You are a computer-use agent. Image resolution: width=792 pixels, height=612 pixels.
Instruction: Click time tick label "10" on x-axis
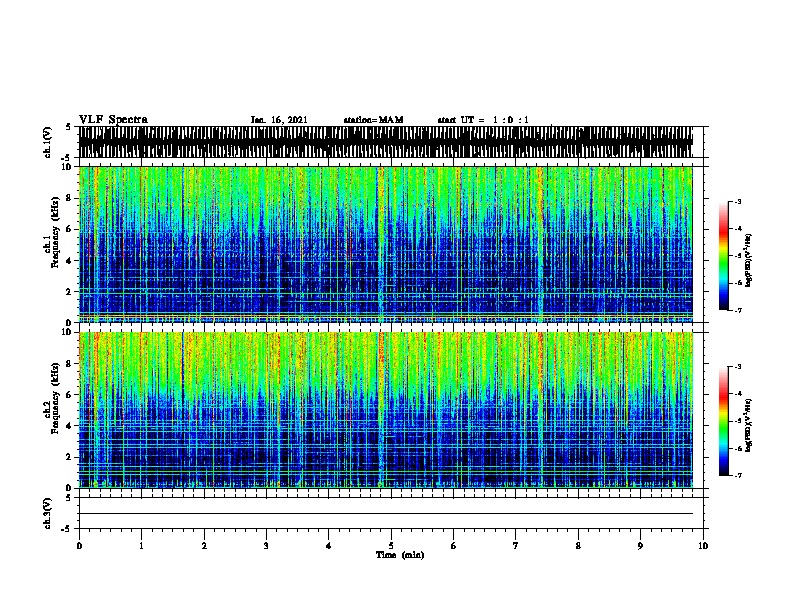point(703,546)
